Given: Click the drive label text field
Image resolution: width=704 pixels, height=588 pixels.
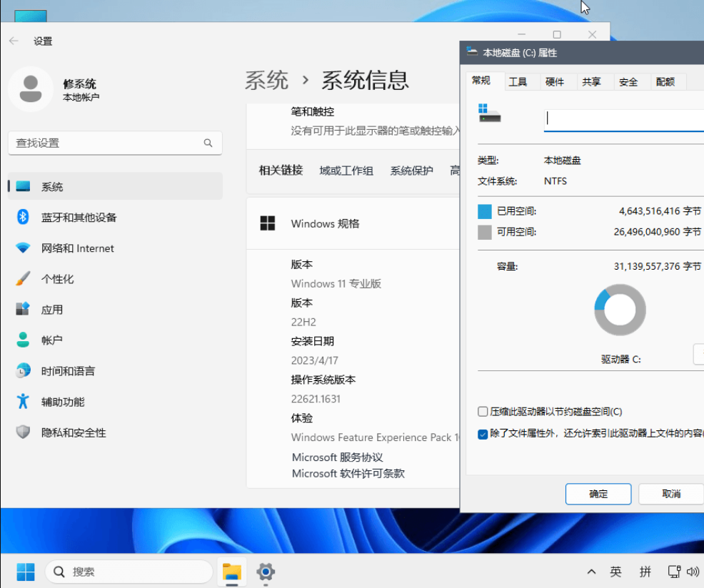Looking at the screenshot, I should click(x=623, y=120).
